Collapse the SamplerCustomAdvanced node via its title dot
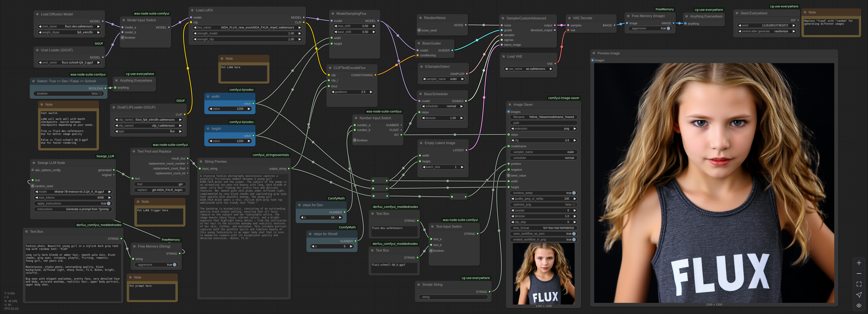 pyautogui.click(x=503, y=19)
